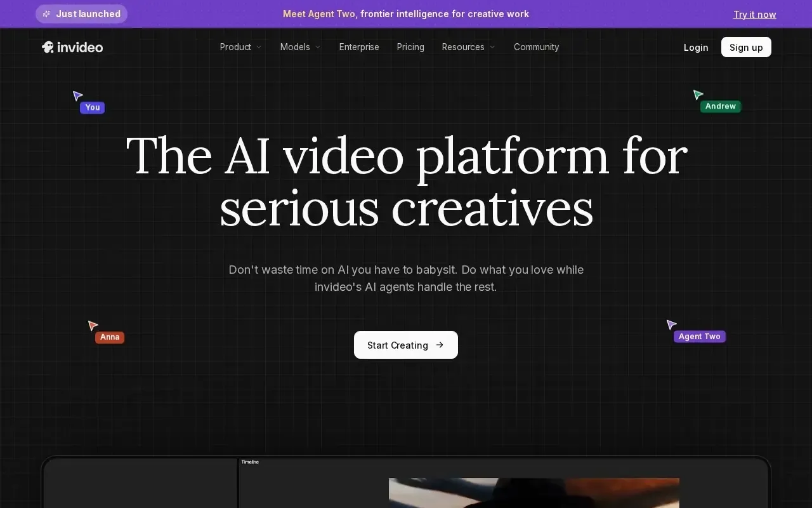Click the arrow icon on Start Creating
This screenshot has height=508, width=812.
pyautogui.click(x=440, y=345)
